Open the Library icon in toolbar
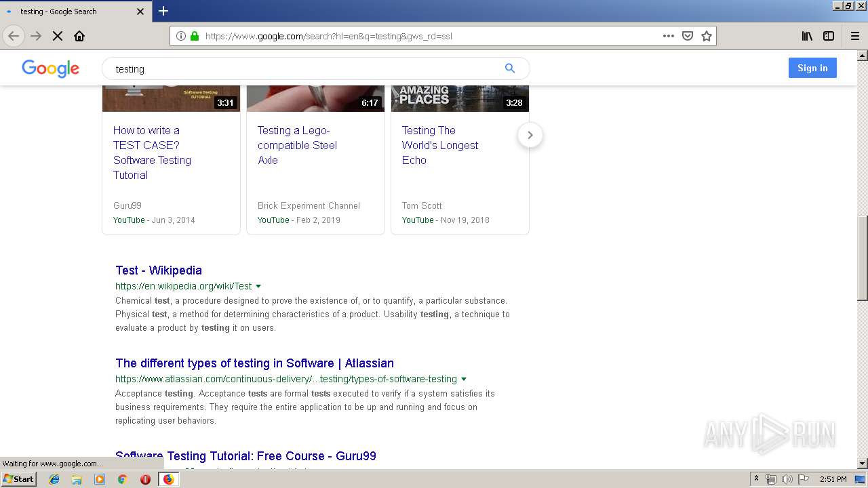The height and width of the screenshot is (488, 868). click(x=807, y=36)
